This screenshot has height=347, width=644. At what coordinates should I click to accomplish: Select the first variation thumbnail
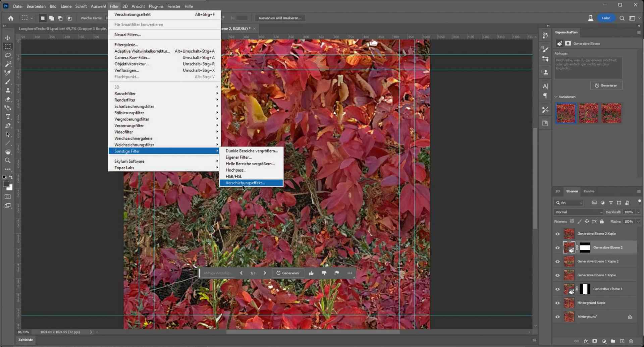coord(566,113)
